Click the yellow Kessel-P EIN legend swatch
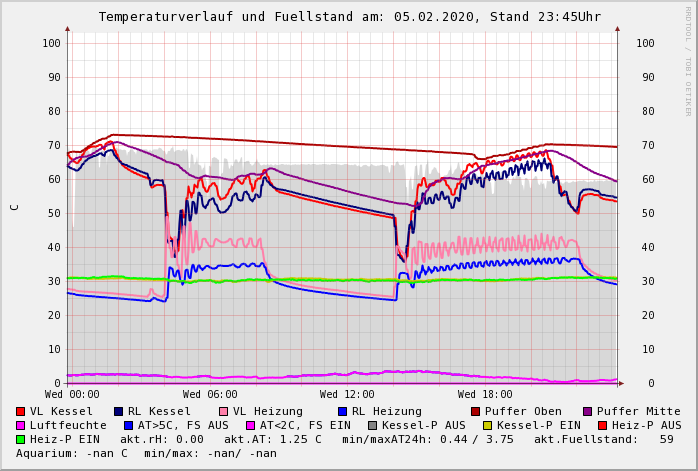 click(487, 425)
